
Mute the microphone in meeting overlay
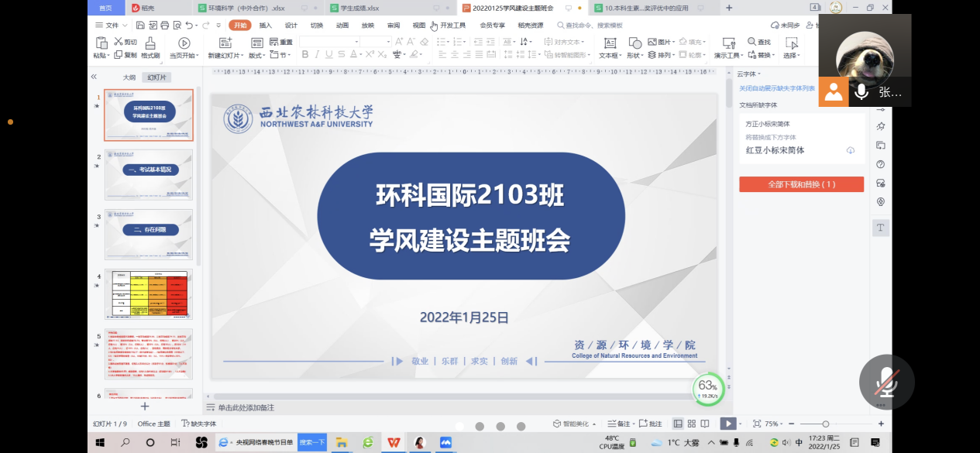point(886,382)
